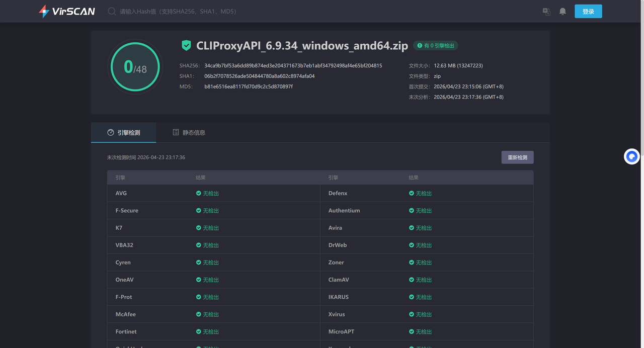Click the green shield icon beside filename
The height and width of the screenshot is (348, 644).
coord(187,46)
